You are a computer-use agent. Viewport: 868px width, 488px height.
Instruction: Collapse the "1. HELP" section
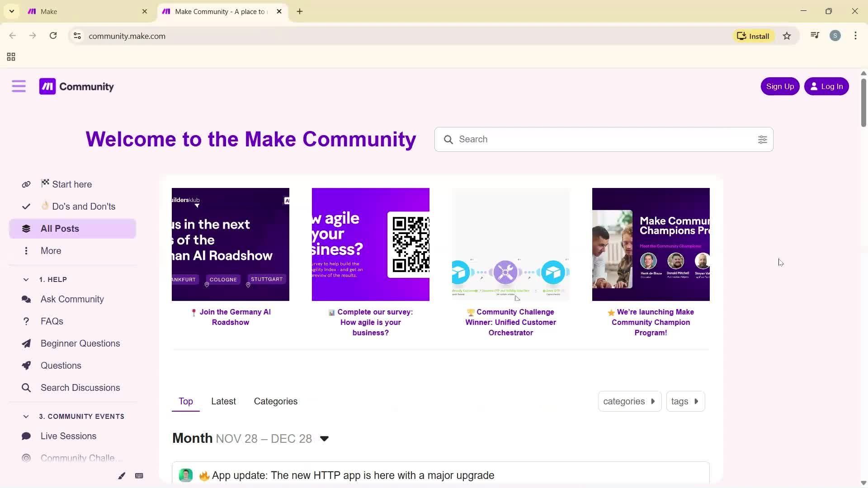click(26, 279)
